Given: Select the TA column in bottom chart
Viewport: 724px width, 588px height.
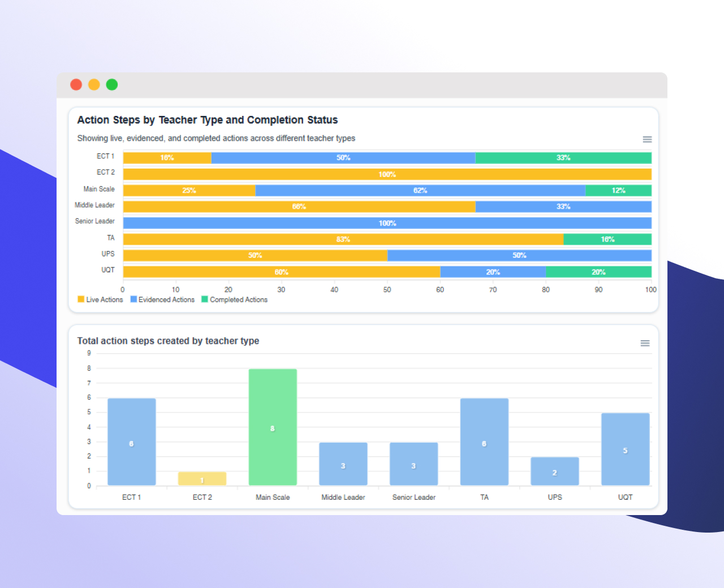Looking at the screenshot, I should [484, 442].
